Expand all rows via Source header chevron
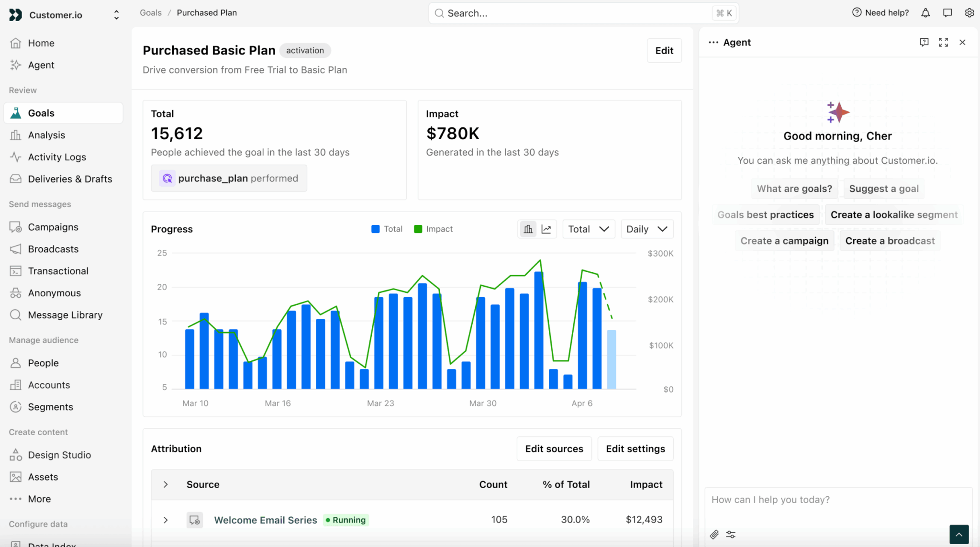Image resolution: width=980 pixels, height=547 pixels. click(x=166, y=485)
